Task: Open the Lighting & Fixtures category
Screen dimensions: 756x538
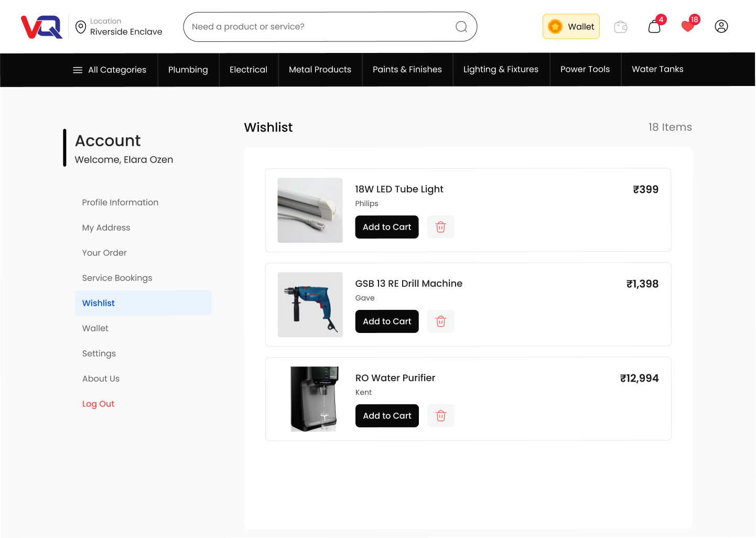Action: (501, 70)
